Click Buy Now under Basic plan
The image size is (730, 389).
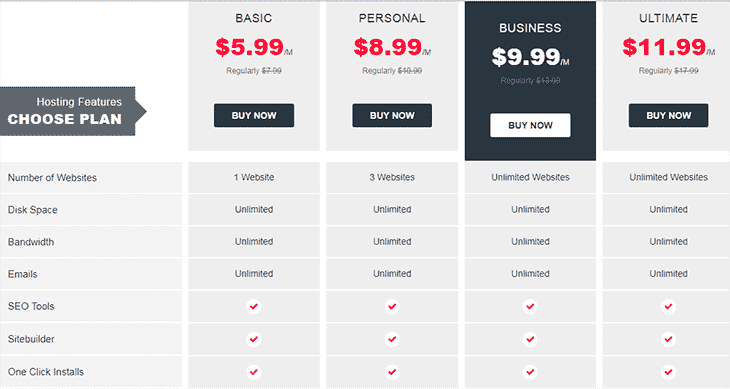click(254, 115)
